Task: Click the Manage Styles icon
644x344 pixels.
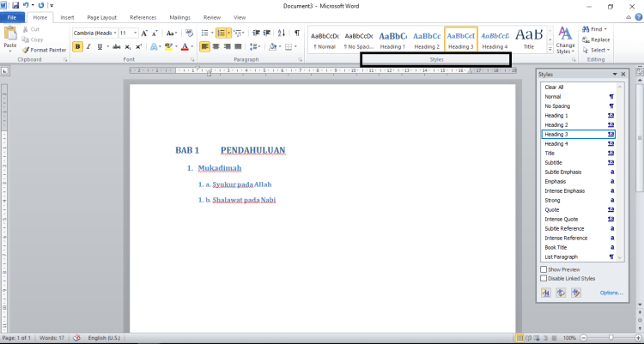Action: (x=575, y=293)
